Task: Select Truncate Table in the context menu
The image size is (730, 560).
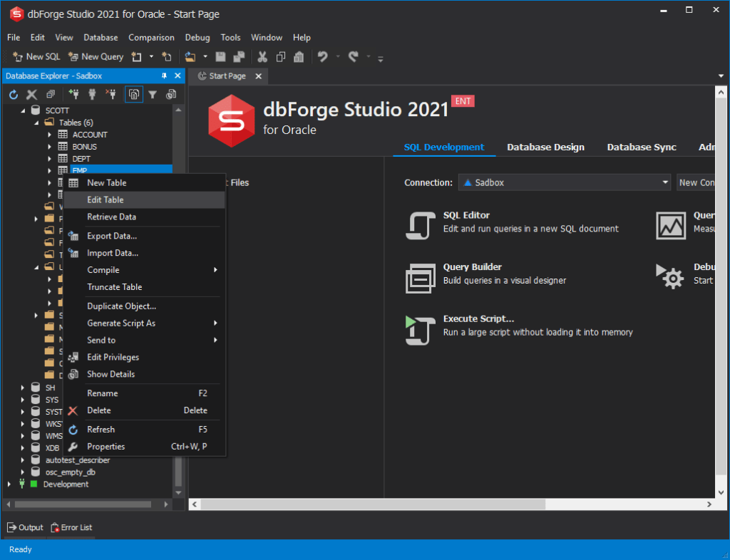Action: click(x=114, y=286)
